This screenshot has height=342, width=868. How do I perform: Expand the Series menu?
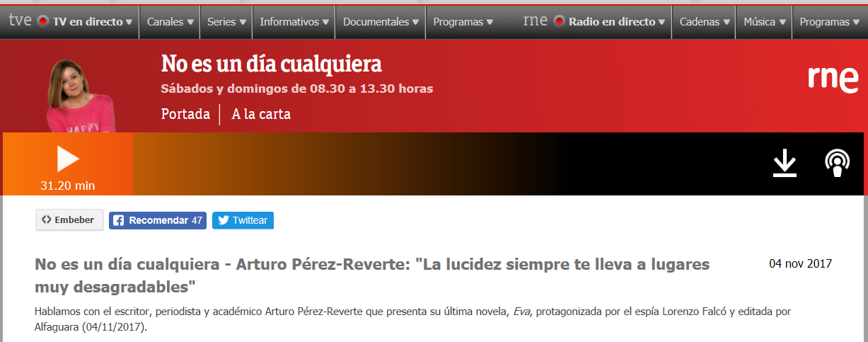pos(226,22)
